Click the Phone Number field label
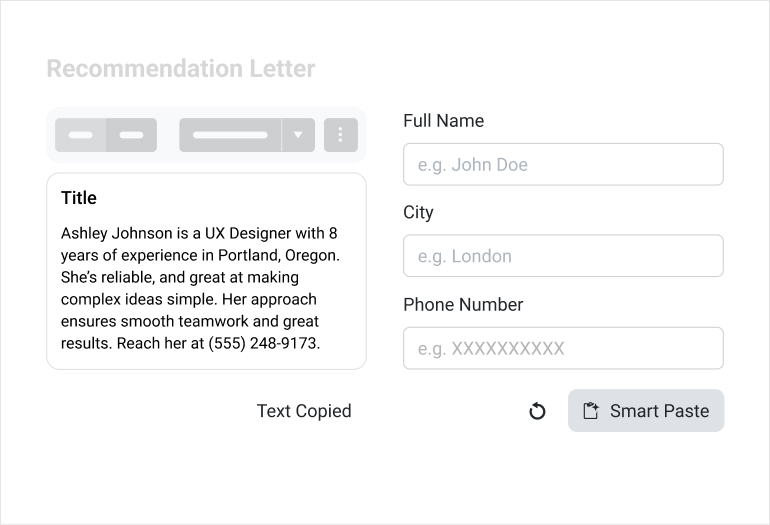 (463, 305)
